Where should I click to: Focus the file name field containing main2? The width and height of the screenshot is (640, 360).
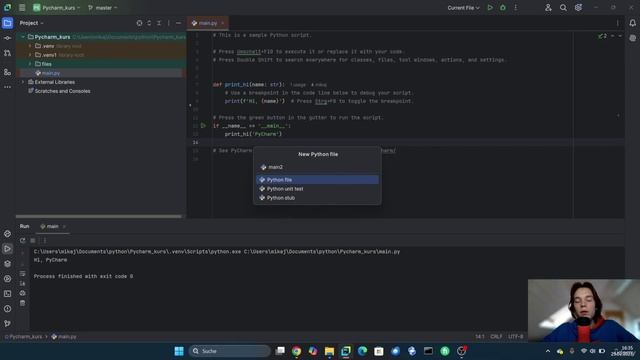318,167
